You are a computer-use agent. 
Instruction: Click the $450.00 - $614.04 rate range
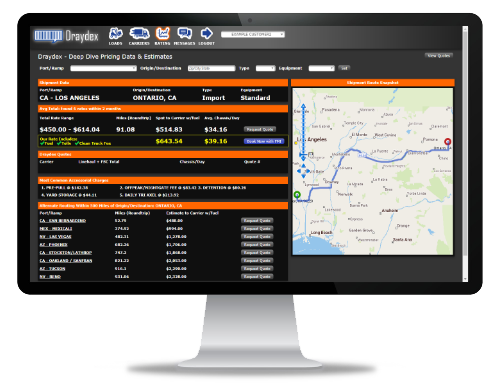click(x=70, y=130)
